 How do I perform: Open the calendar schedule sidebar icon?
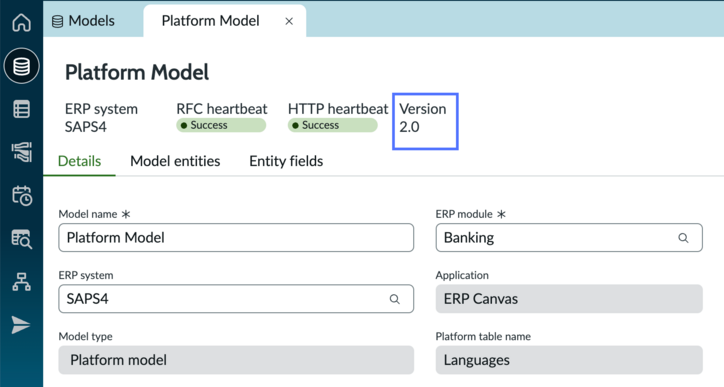pos(21,195)
